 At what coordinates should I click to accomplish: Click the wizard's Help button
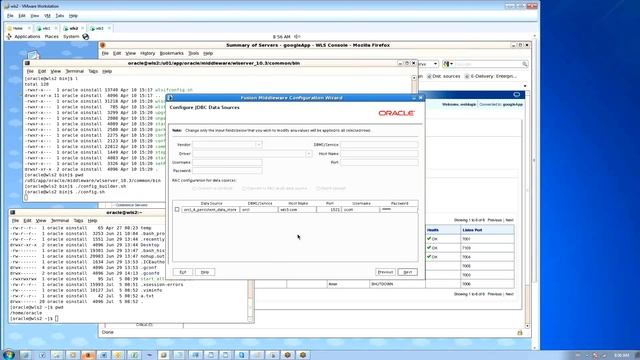click(x=205, y=272)
